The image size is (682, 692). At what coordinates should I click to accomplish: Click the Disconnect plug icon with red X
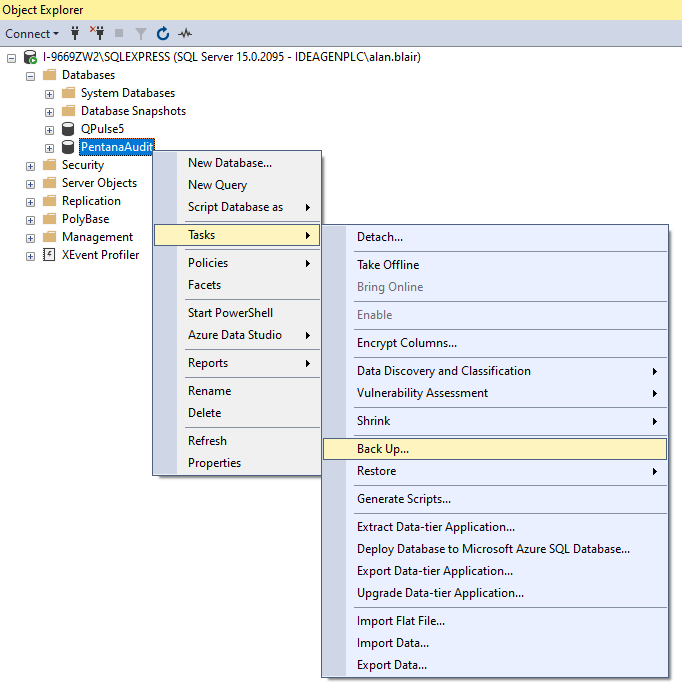(x=97, y=33)
